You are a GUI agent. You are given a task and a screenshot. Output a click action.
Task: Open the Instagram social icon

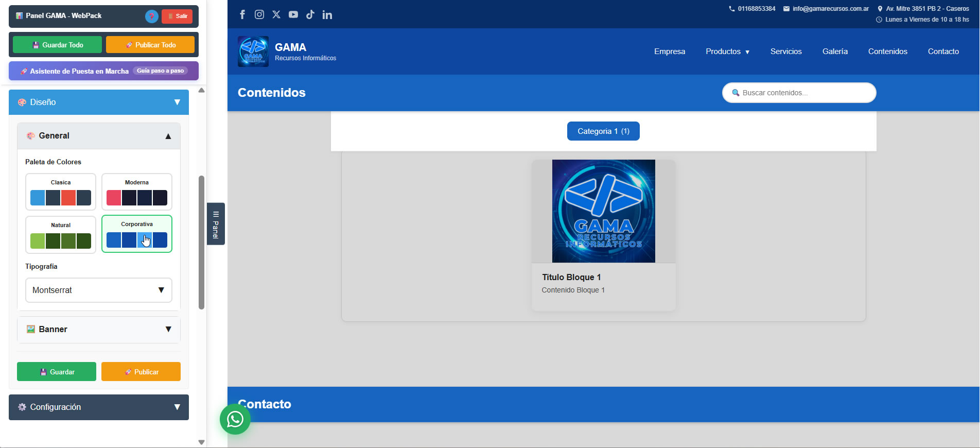(x=259, y=14)
